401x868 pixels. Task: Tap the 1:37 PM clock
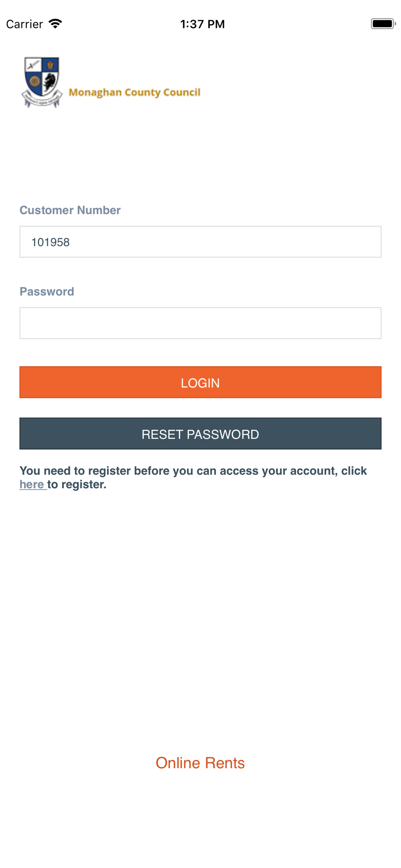tap(202, 24)
